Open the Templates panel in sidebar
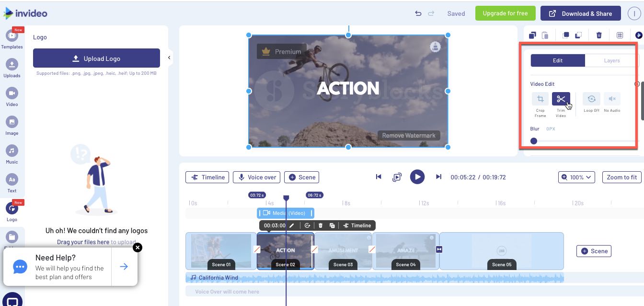 coord(12,39)
